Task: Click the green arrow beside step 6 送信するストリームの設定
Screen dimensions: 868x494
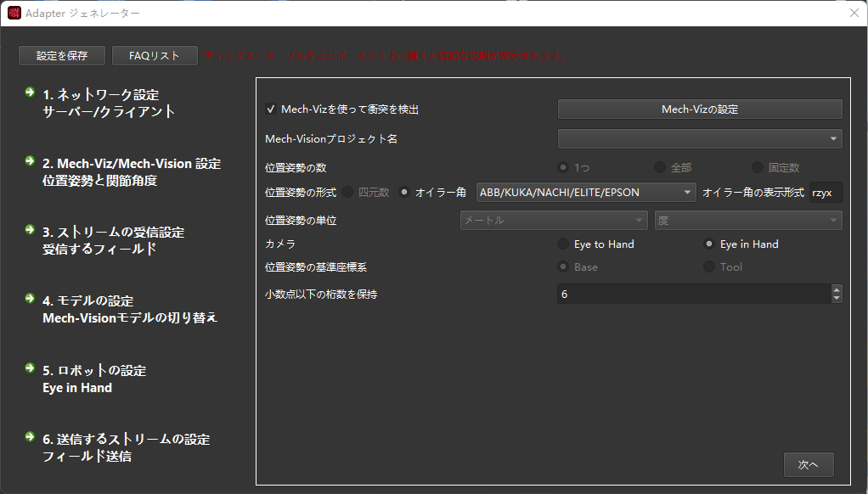Action: [30, 437]
